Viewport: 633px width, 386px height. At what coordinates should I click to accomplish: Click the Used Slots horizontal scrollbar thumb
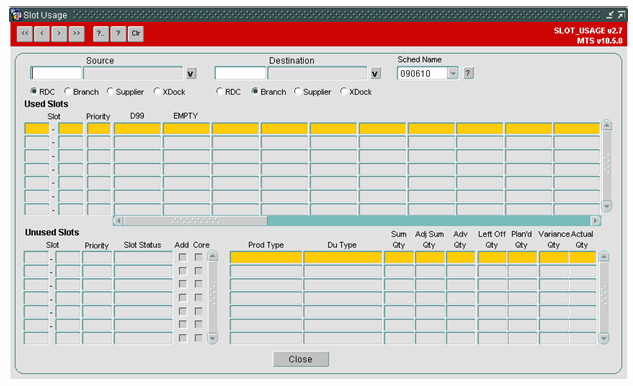point(195,220)
